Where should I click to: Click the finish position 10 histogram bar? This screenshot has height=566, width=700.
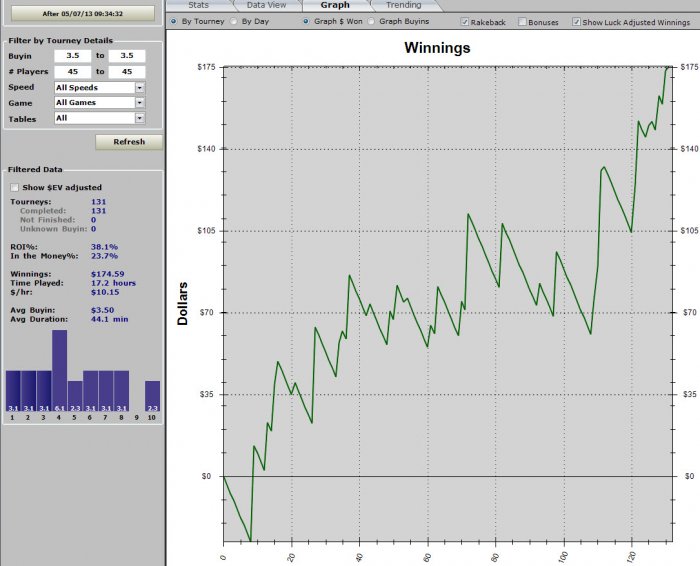152,396
